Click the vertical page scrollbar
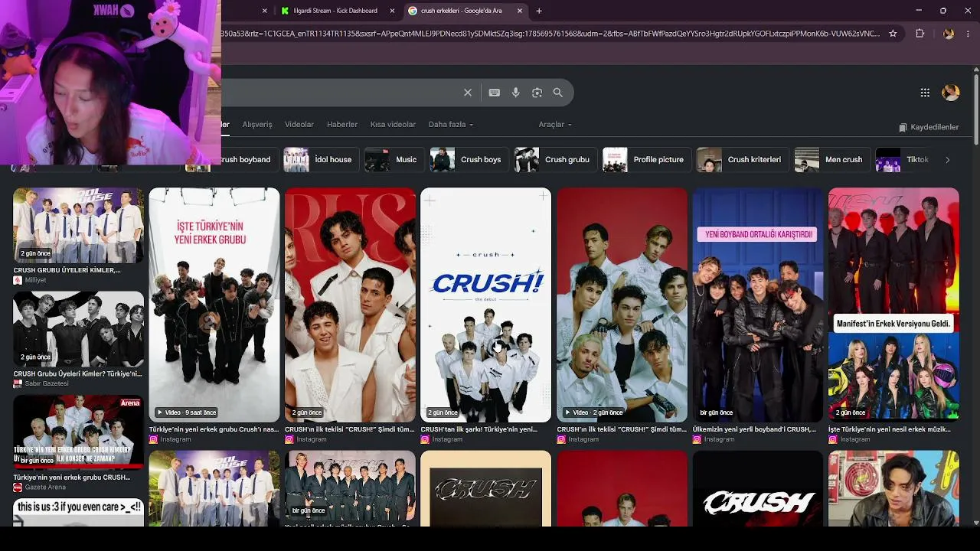980x551 pixels. coord(976,107)
